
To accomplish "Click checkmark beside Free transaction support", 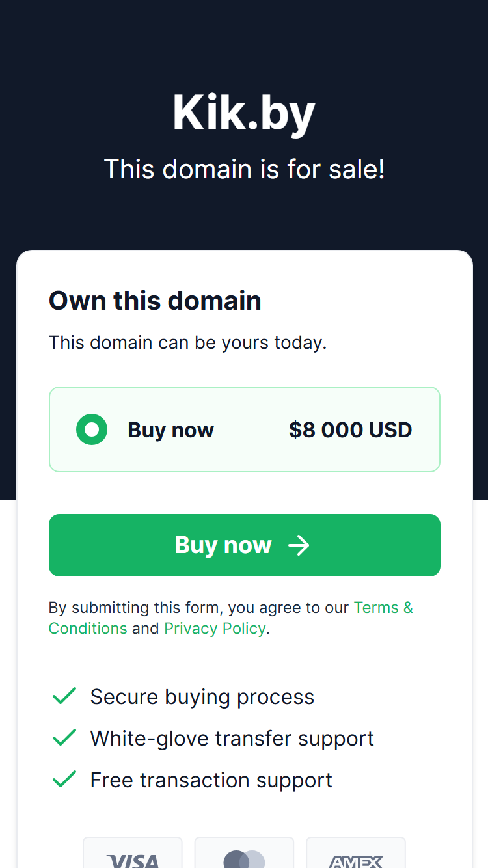I will point(64,780).
